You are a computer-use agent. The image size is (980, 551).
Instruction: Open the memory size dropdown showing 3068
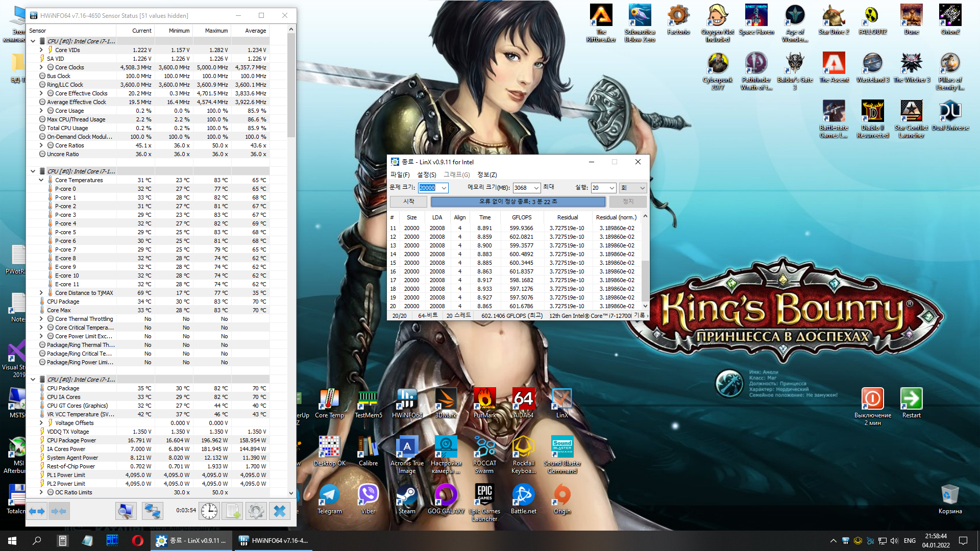coord(535,188)
